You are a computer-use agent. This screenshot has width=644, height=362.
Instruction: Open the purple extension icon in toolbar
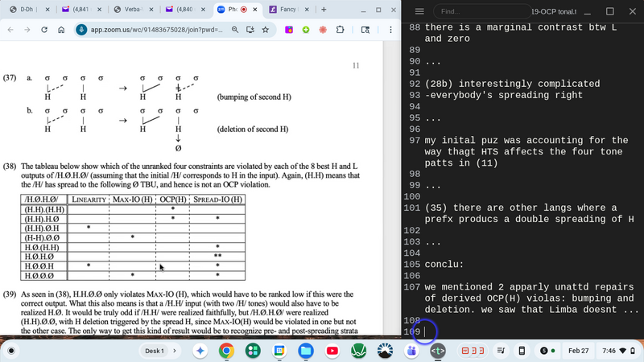pyautogui.click(x=289, y=30)
